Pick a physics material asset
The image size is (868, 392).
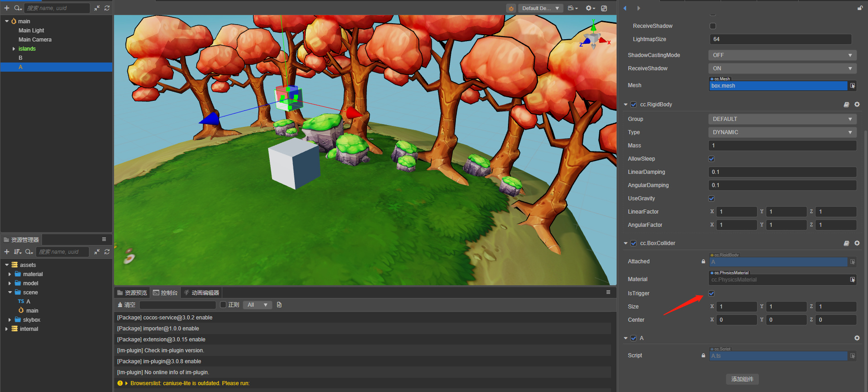852,280
